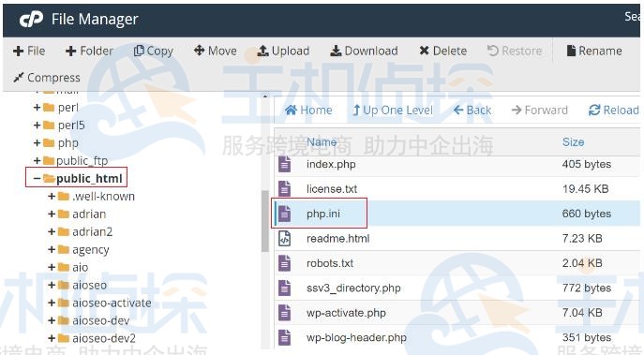The image size is (644, 355).
Task: Open the agency folder in tree
Action: tap(91, 249)
